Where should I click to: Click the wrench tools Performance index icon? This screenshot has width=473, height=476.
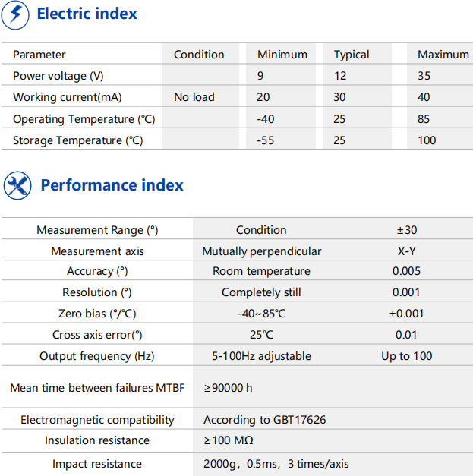point(17,186)
